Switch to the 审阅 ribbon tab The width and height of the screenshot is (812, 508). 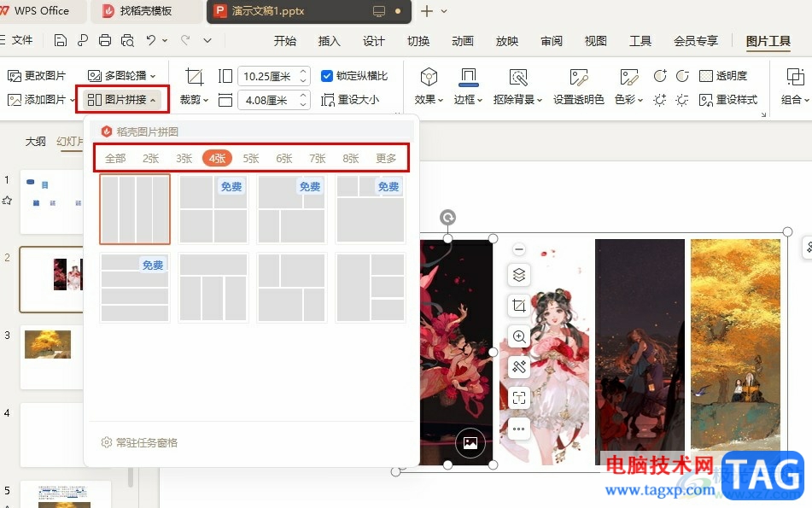pos(551,40)
